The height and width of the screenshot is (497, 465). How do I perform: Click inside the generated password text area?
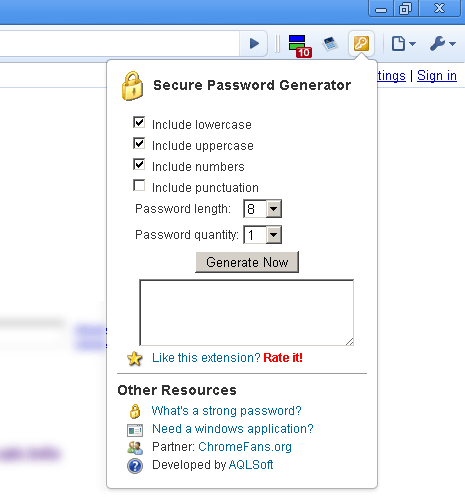pos(247,312)
